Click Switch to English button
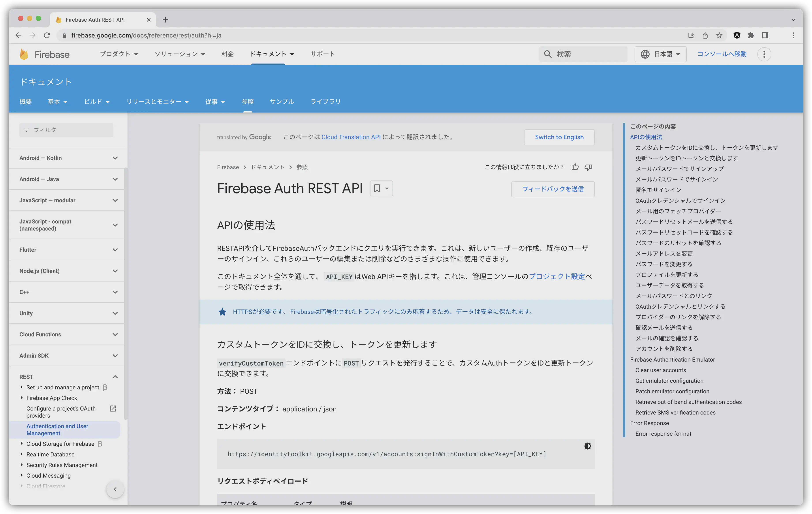Image resolution: width=812 pixels, height=514 pixels. [559, 137]
